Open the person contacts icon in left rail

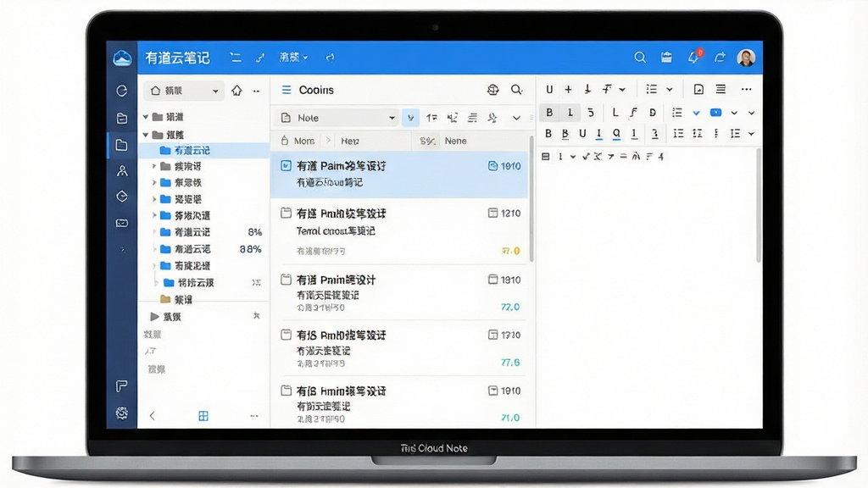click(x=122, y=171)
